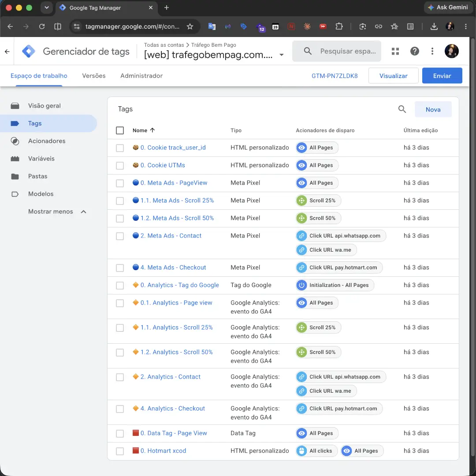The image size is (476, 476).
Task: Click the Nova button to create a tag
Action: pyautogui.click(x=433, y=109)
